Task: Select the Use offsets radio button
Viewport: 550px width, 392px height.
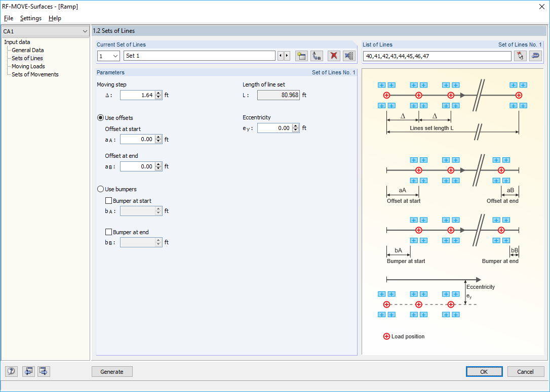Action: pos(100,117)
